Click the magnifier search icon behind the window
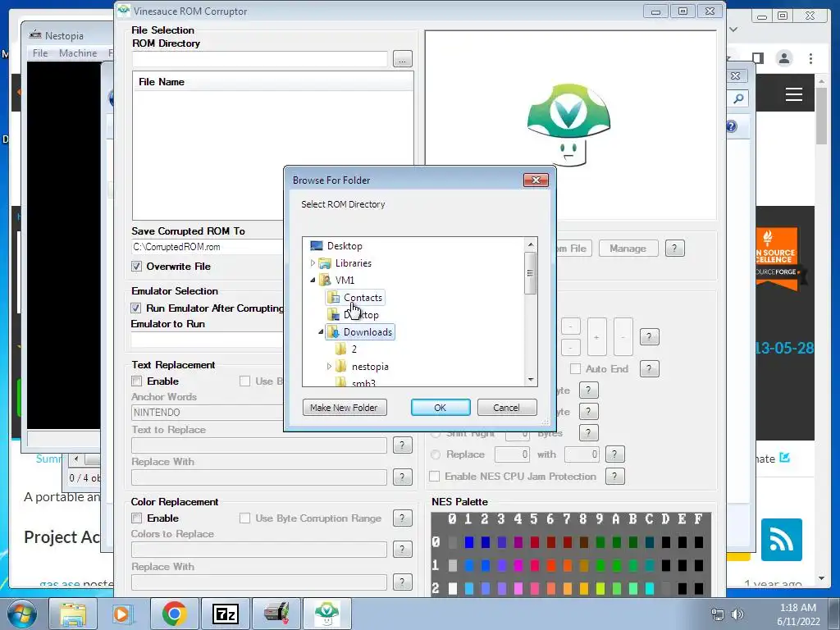Image resolution: width=840 pixels, height=630 pixels. (x=739, y=98)
